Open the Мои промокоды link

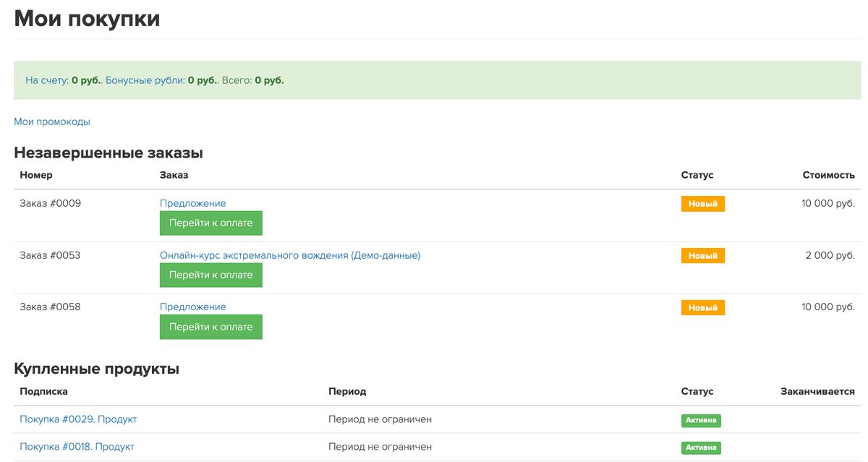coord(52,121)
